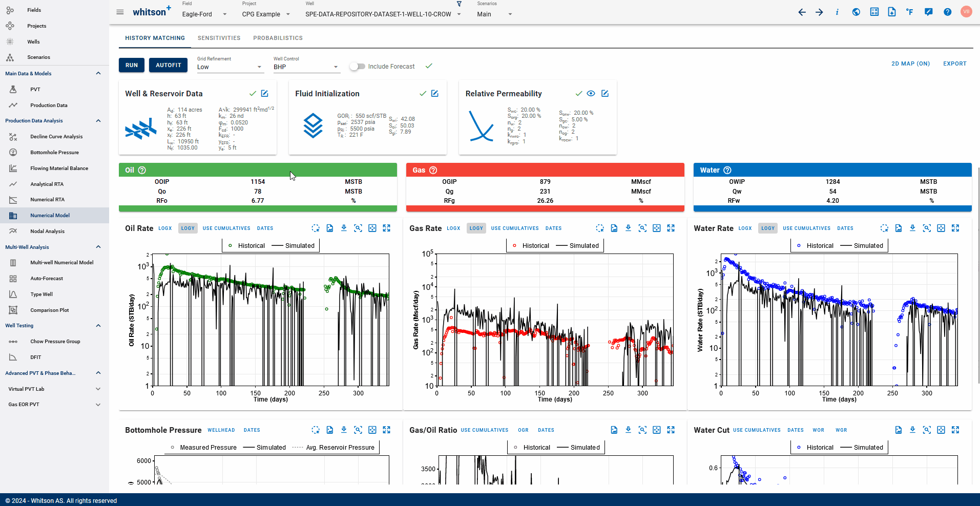Edit Relative Permeability card
Viewport: 980px width, 506px height.
point(605,94)
